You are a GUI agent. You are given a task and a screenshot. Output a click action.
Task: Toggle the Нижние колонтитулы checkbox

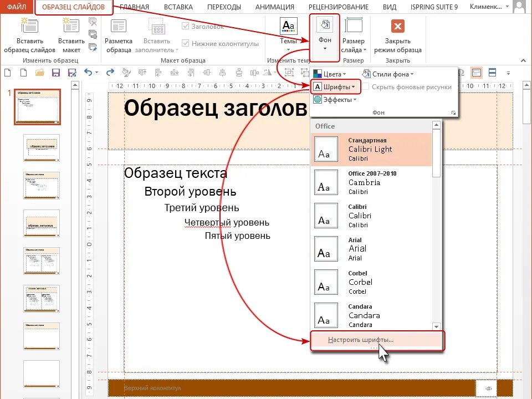pos(185,43)
